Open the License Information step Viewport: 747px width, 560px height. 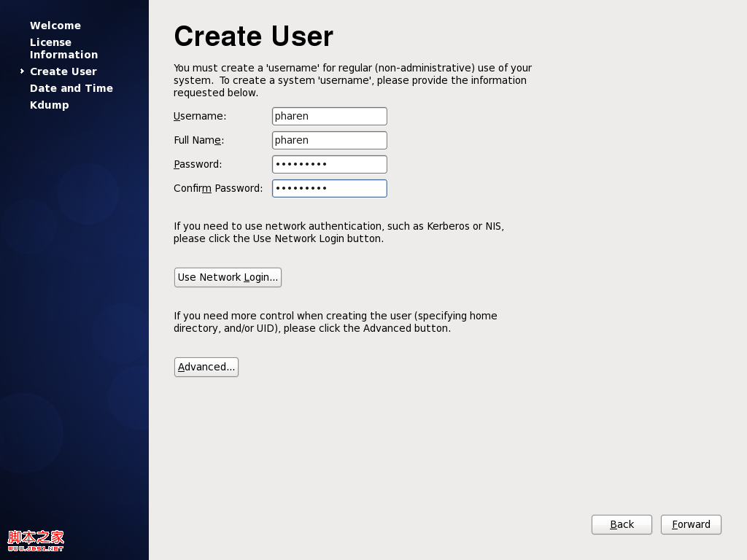point(63,48)
